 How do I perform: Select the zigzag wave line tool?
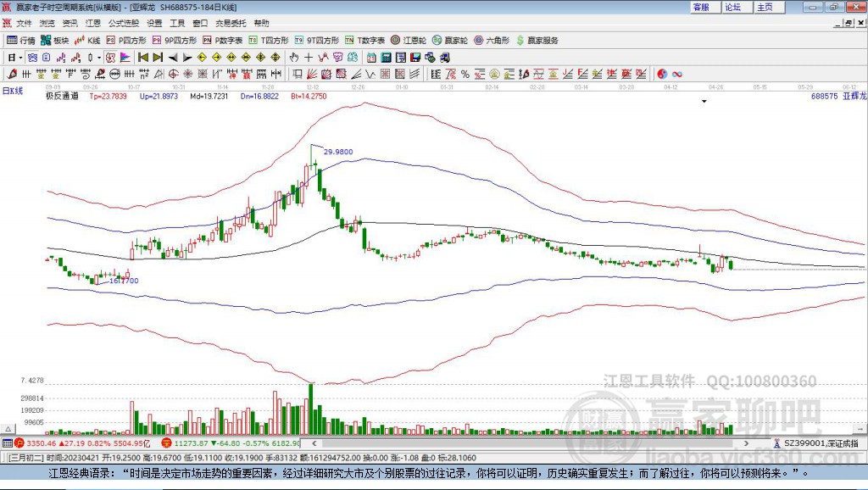point(371,75)
